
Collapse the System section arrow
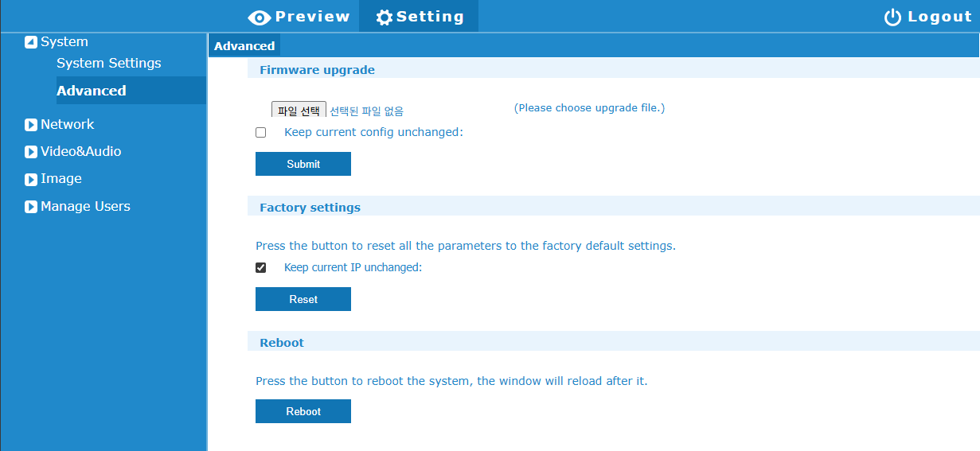coord(31,42)
